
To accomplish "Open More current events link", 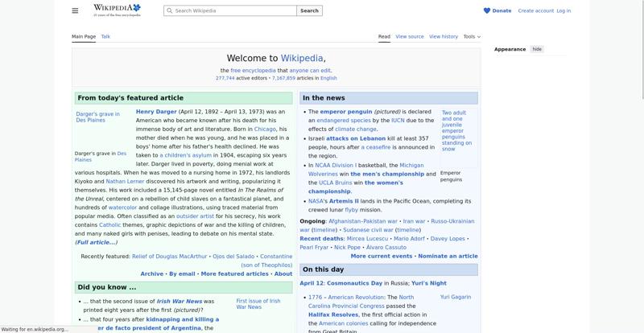I will pyautogui.click(x=381, y=257).
